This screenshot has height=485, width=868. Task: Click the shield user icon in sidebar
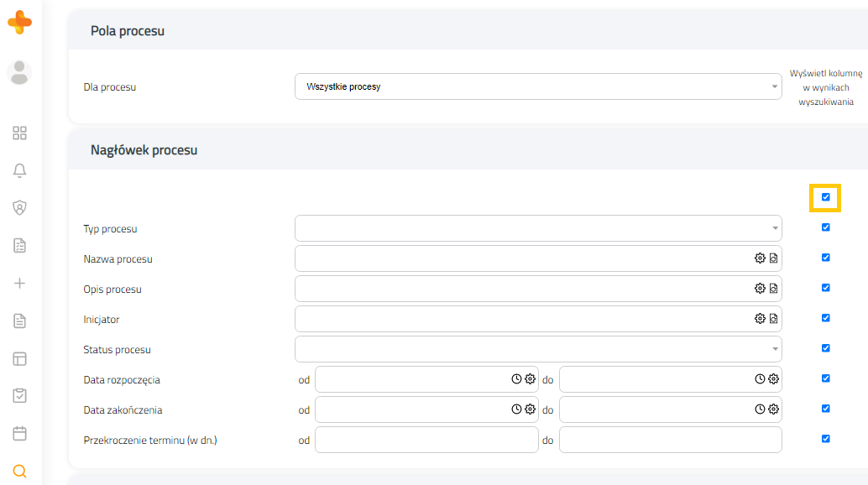pos(19,208)
